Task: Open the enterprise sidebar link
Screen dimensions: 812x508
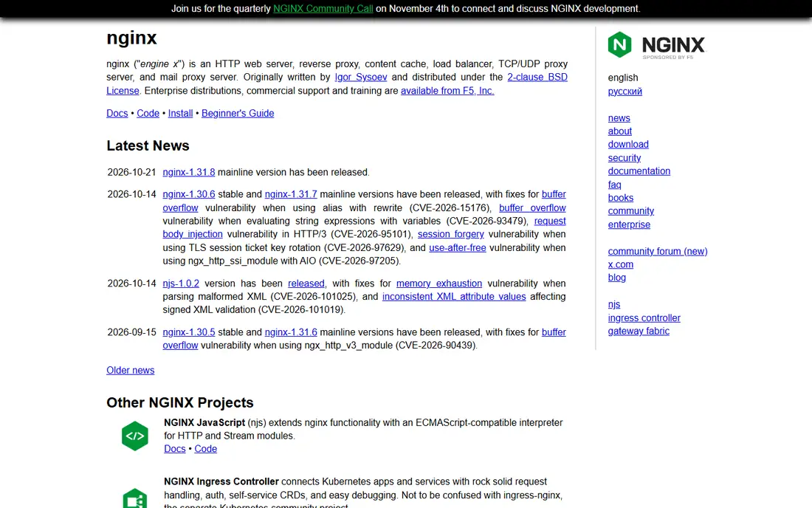Action: point(629,224)
